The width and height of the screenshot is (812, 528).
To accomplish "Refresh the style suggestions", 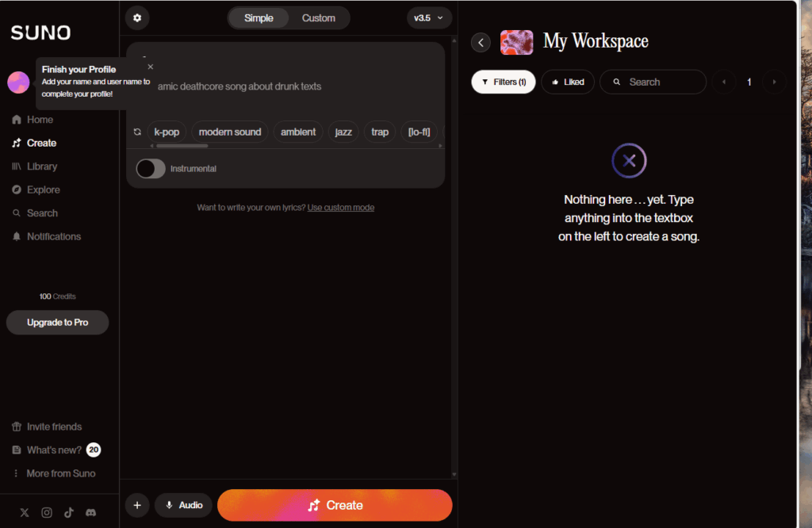I will [137, 132].
